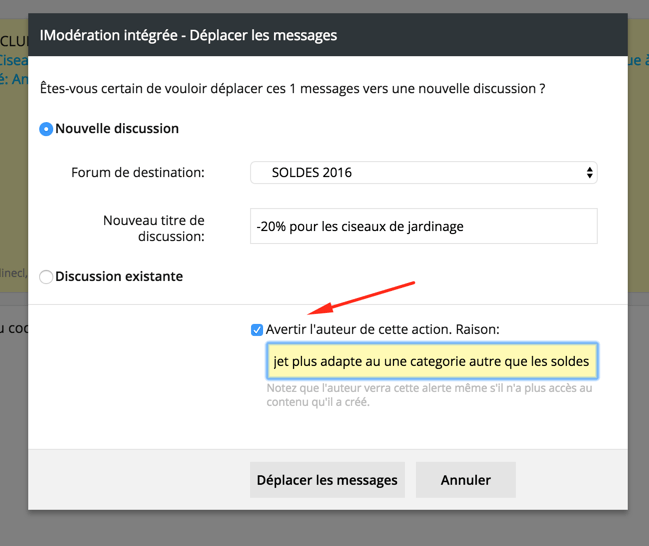Click the up-down arrows of forum selector
649x546 pixels.
590,173
